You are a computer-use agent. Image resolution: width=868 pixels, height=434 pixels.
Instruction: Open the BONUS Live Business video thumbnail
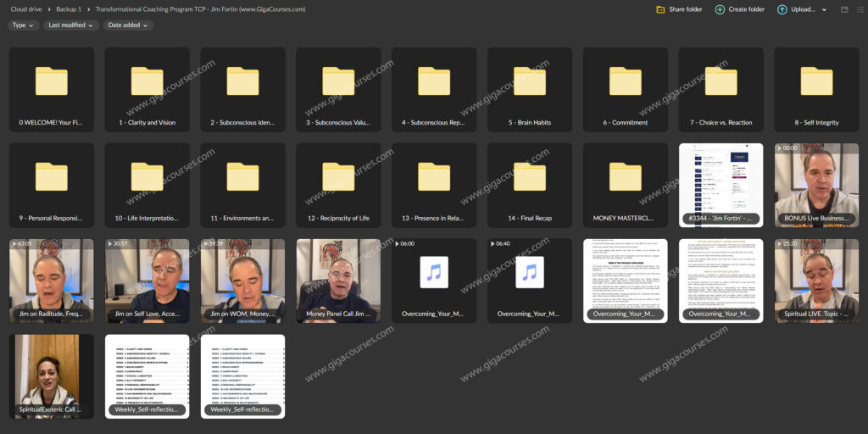816,185
